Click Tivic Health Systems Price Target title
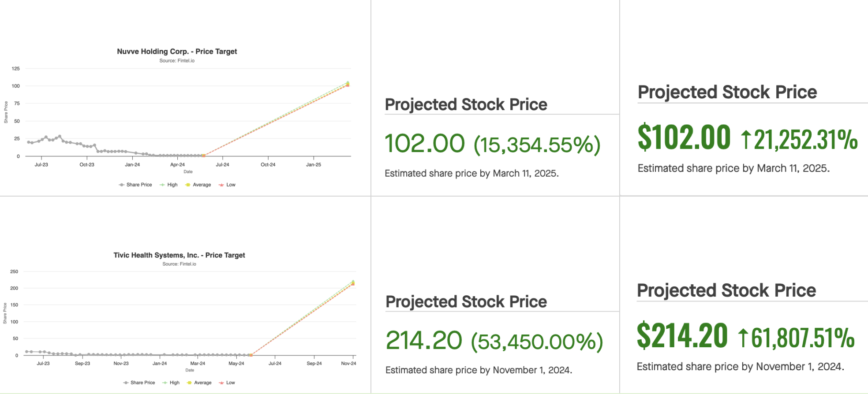The height and width of the screenshot is (394, 868). click(x=179, y=255)
